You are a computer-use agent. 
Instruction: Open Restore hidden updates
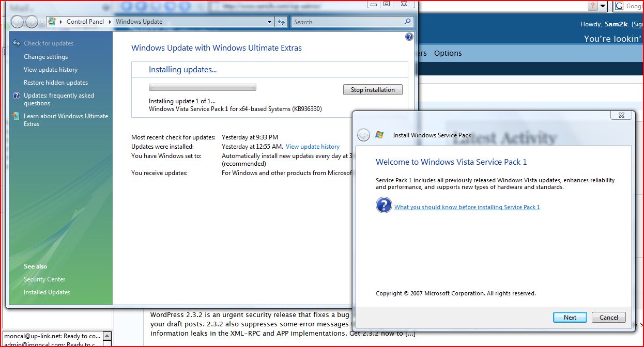click(56, 83)
